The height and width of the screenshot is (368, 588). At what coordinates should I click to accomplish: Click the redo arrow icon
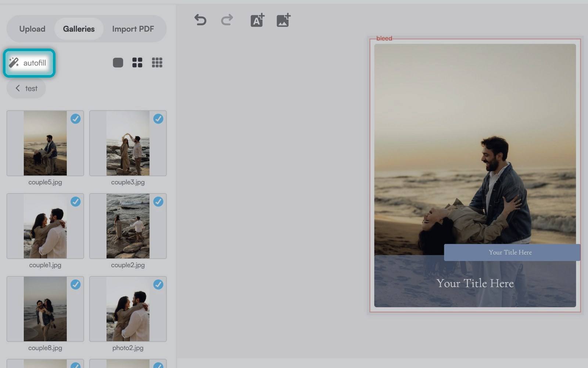pos(227,20)
